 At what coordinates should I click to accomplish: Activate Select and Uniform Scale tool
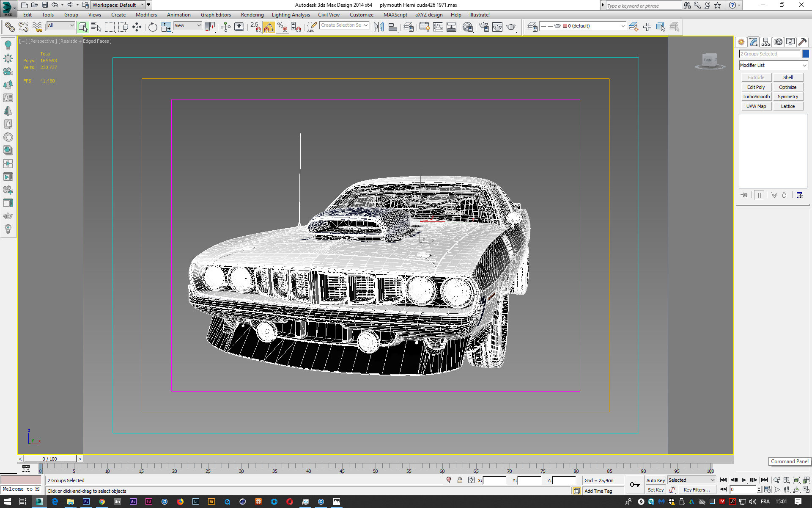point(166,27)
